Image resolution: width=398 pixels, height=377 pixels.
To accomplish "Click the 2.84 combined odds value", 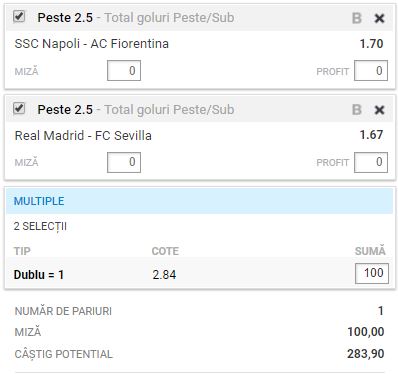I will (164, 275).
